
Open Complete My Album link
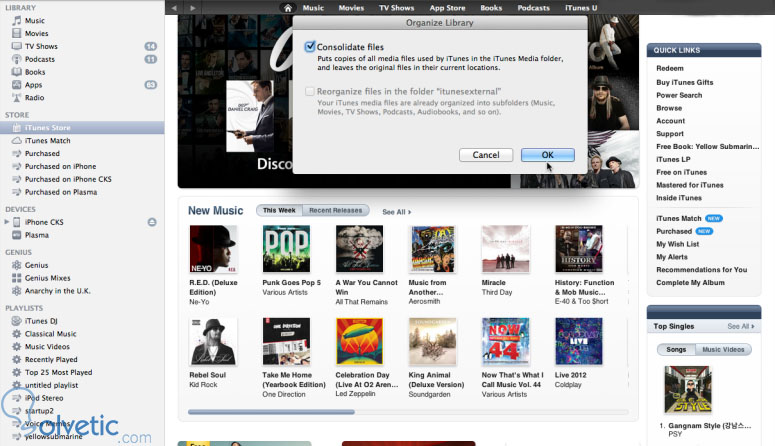(x=690, y=282)
